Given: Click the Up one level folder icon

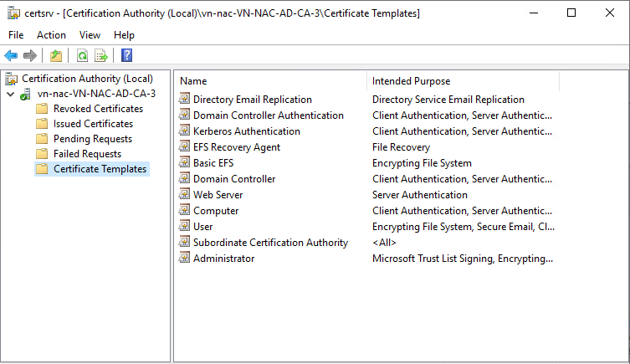Looking at the screenshot, I should coord(56,55).
